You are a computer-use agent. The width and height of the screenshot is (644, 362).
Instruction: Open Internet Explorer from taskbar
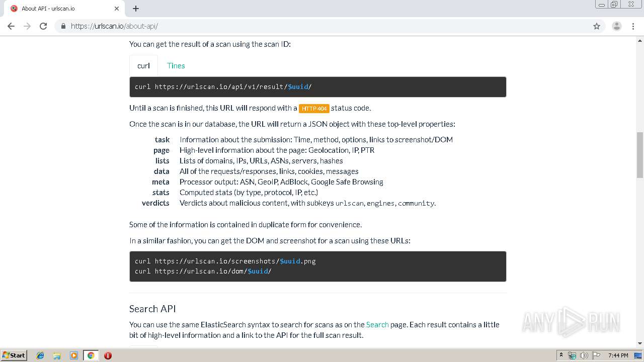(x=40, y=355)
